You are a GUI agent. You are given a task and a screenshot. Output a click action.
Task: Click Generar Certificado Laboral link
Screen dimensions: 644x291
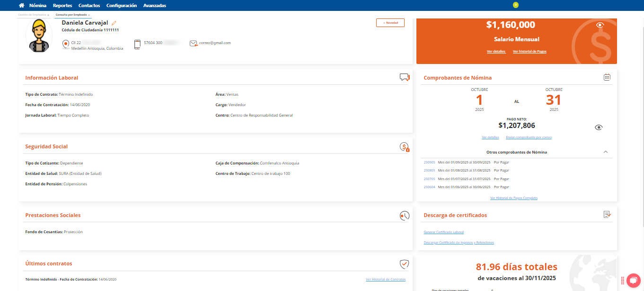444,232
